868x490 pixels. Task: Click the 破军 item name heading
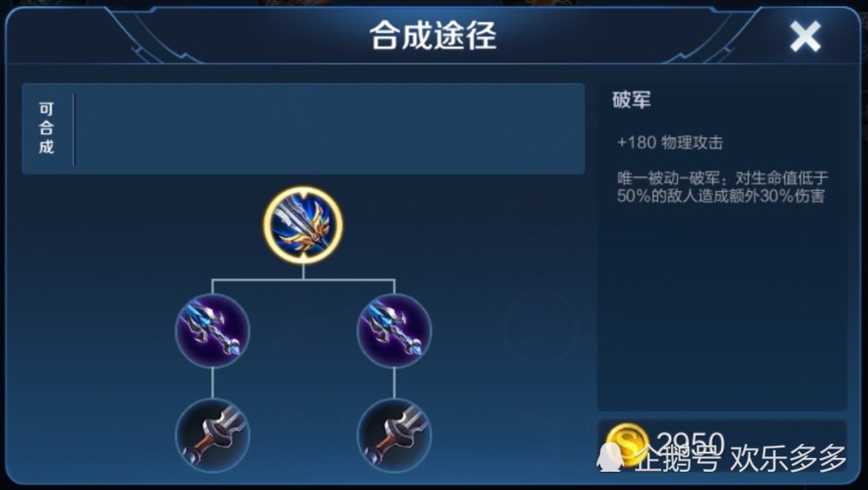[x=631, y=100]
